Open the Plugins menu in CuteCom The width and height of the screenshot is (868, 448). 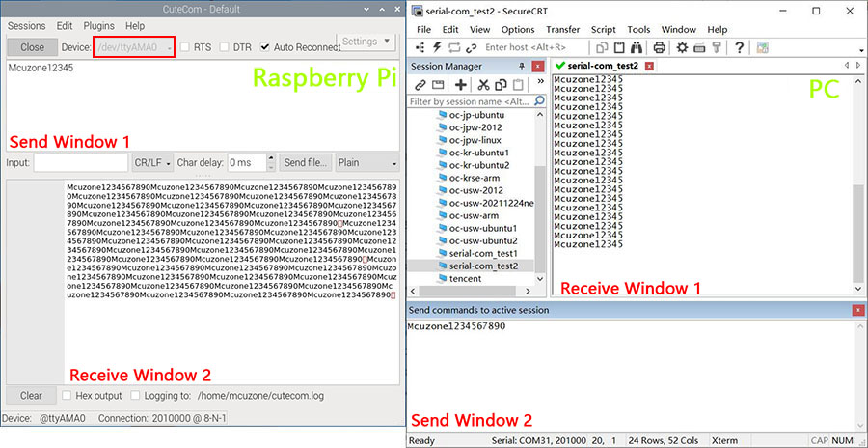(x=99, y=25)
